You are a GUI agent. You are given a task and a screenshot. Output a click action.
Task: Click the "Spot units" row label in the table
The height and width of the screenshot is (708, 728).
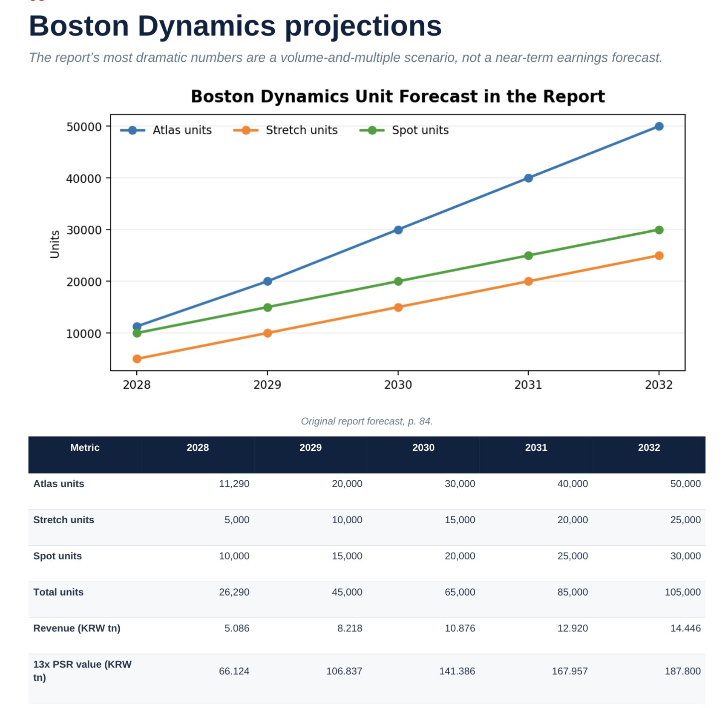pos(58,556)
